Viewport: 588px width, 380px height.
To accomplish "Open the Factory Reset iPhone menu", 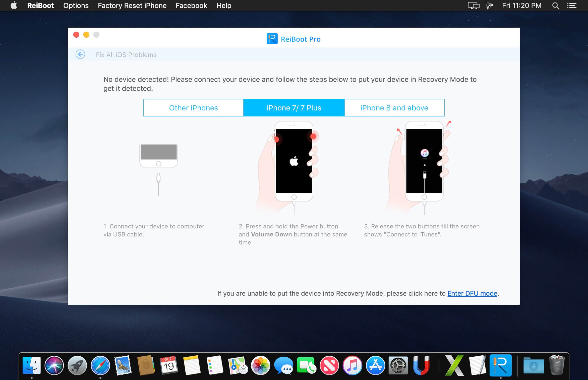I will [132, 6].
